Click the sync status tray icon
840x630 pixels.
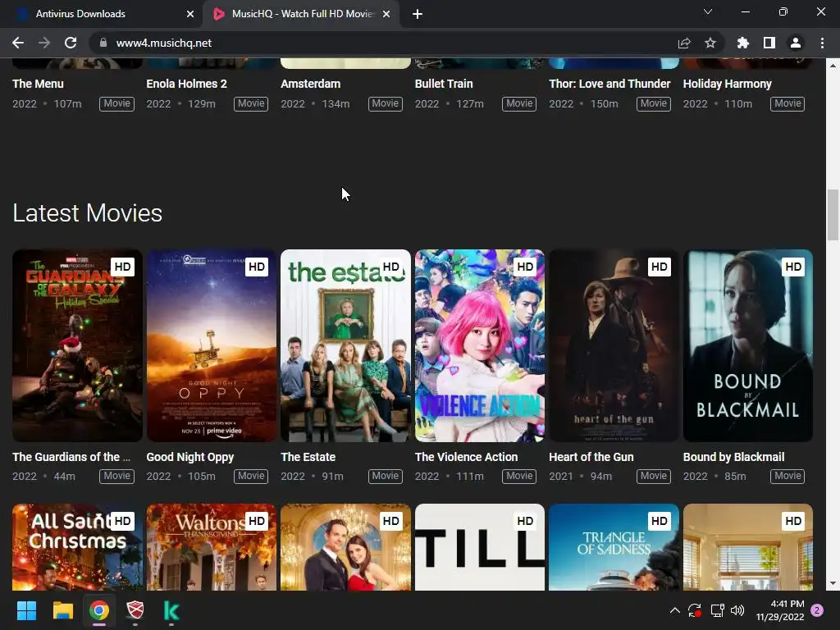tap(695, 610)
